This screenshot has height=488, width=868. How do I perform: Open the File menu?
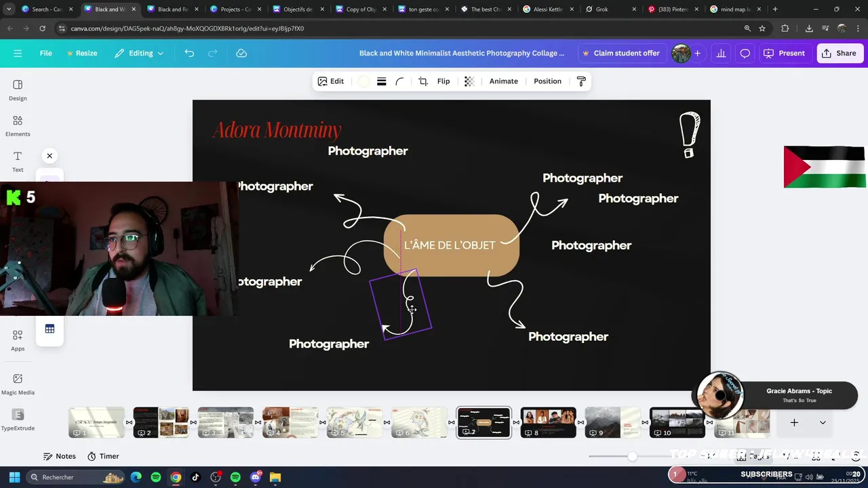tap(45, 53)
